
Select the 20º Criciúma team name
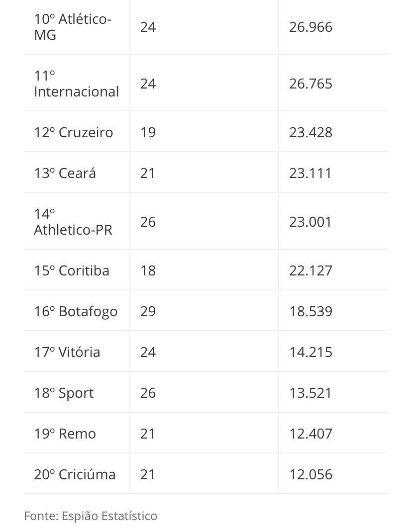75,474
